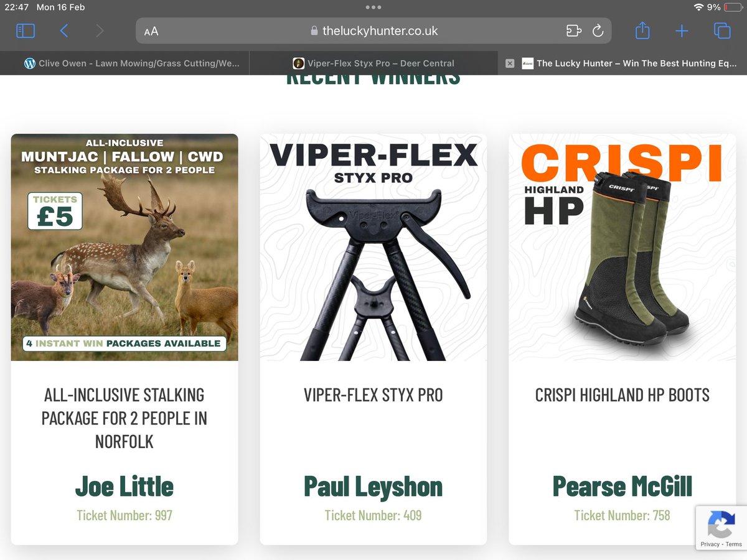Show the tab overview

coord(722,31)
